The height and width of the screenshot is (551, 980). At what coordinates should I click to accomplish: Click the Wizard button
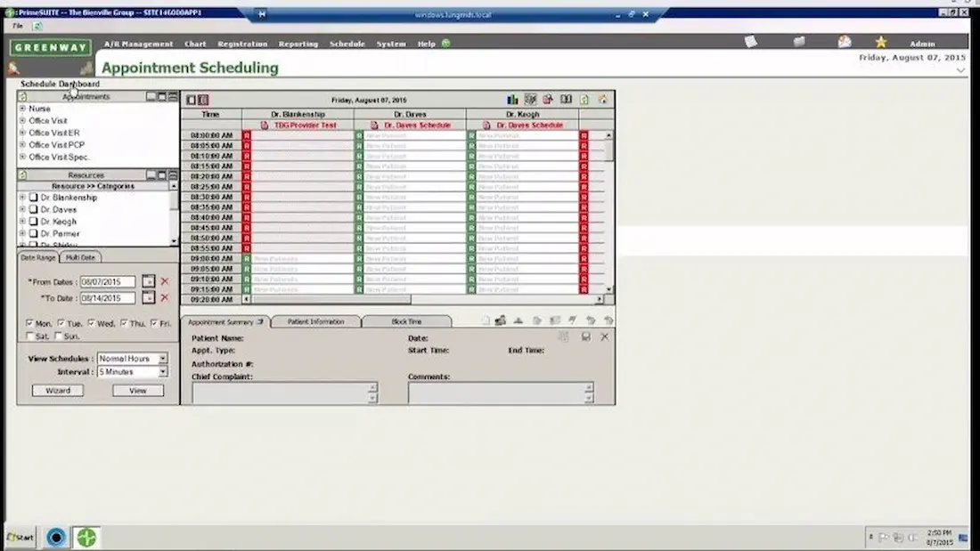point(57,390)
